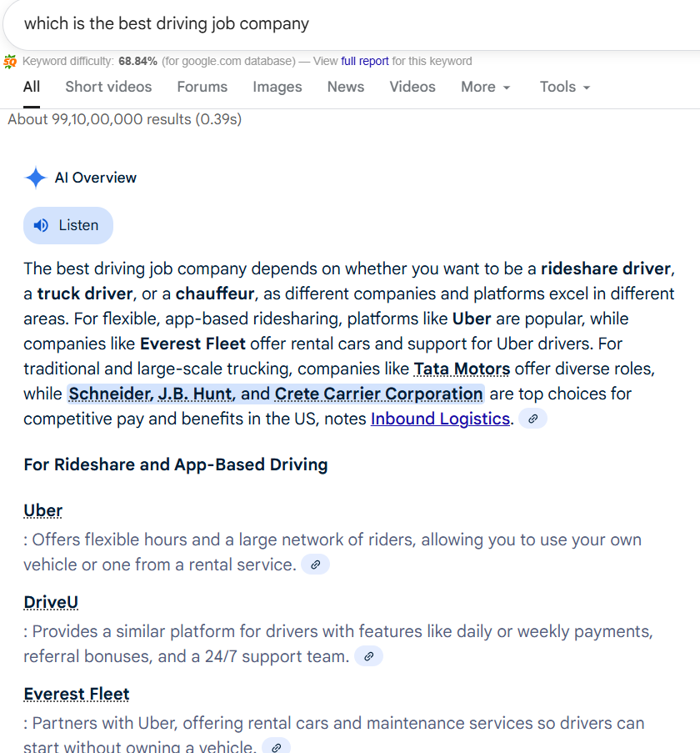Open the full report link
This screenshot has height=753, width=700.
[365, 61]
